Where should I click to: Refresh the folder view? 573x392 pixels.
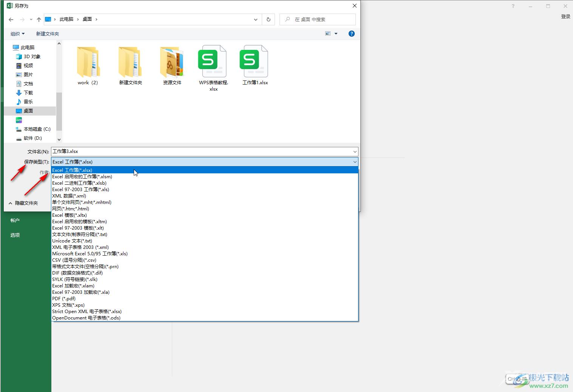pos(269,20)
